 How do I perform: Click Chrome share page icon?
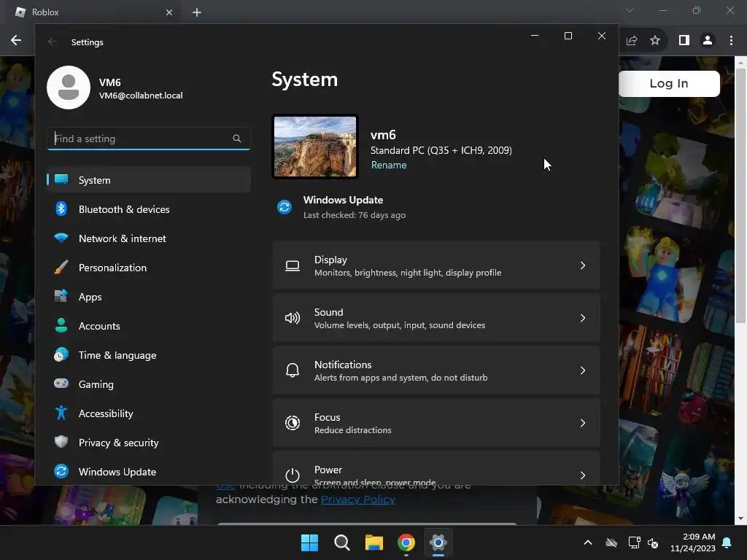coord(632,41)
